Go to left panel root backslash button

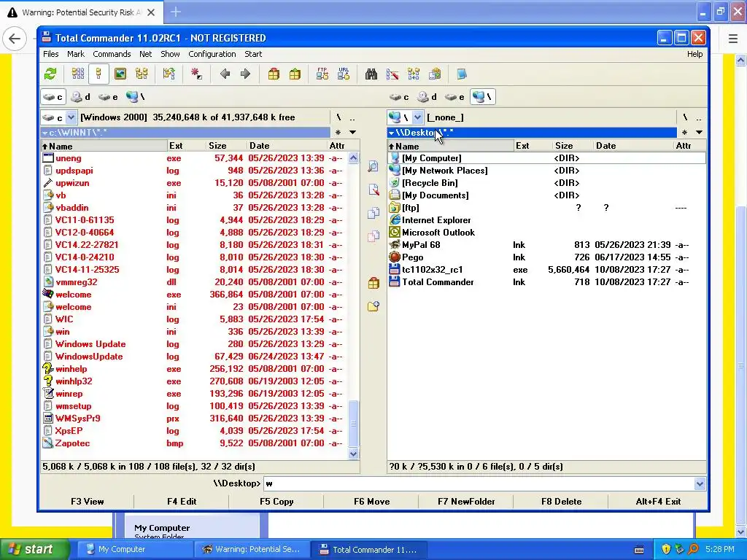click(x=338, y=117)
